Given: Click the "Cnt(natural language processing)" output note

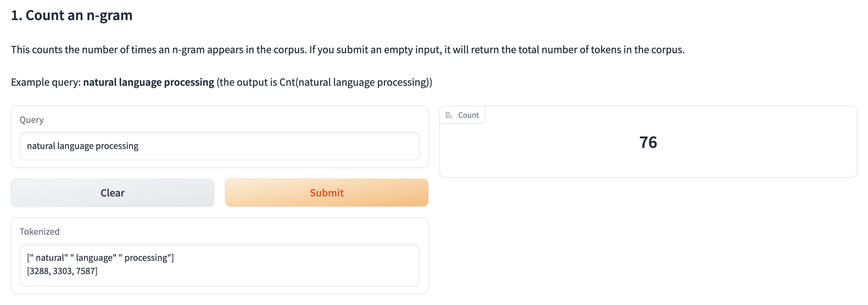Looking at the screenshot, I should coord(355,82).
